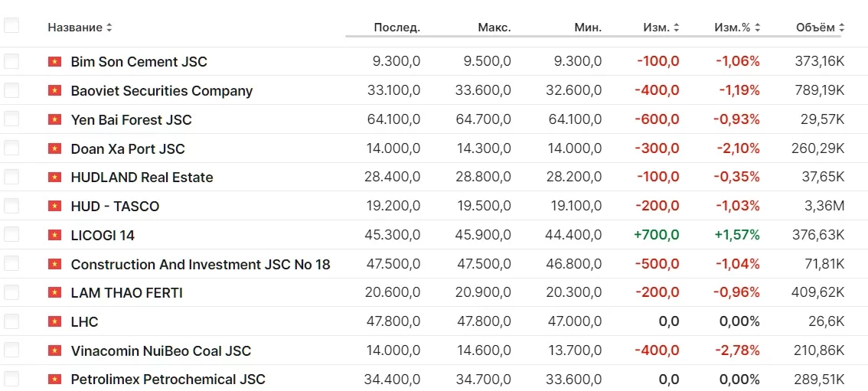The height and width of the screenshot is (391, 868).
Task: Tick the select-all checkbox in table header
Action: click(11, 26)
